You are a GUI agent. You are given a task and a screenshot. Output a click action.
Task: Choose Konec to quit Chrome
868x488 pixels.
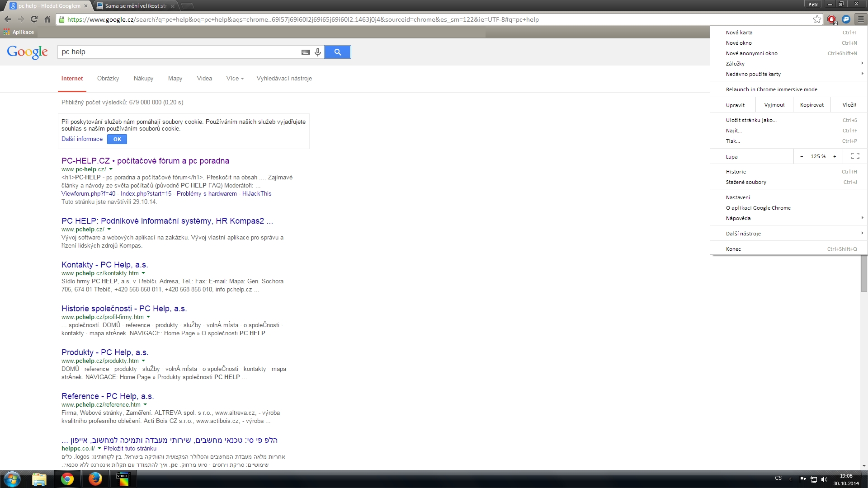[x=788, y=249]
